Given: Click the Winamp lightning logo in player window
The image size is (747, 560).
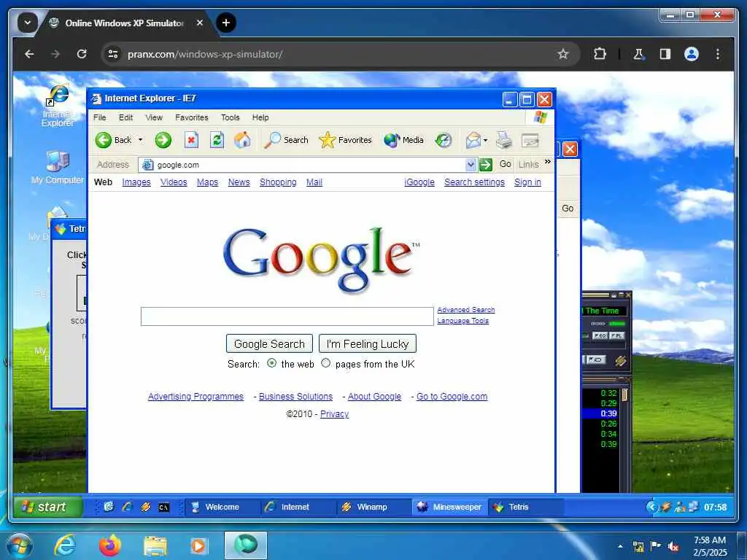Looking at the screenshot, I should pyautogui.click(x=620, y=360).
